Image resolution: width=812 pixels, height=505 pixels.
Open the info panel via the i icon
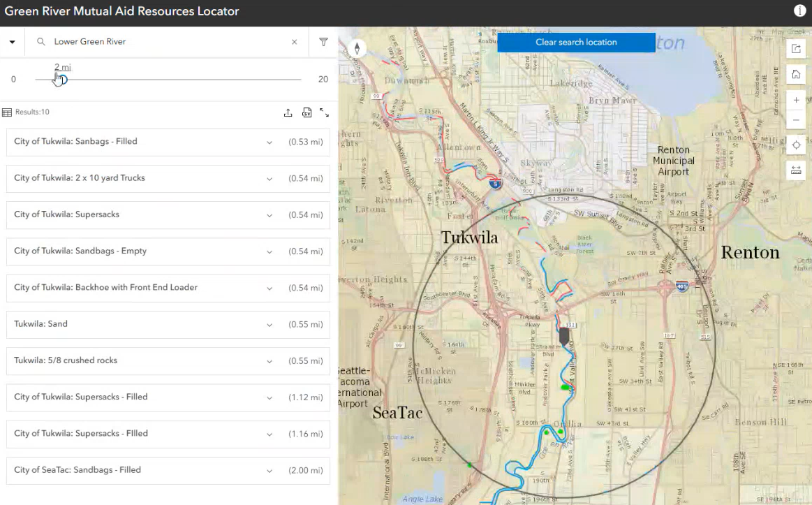point(799,10)
